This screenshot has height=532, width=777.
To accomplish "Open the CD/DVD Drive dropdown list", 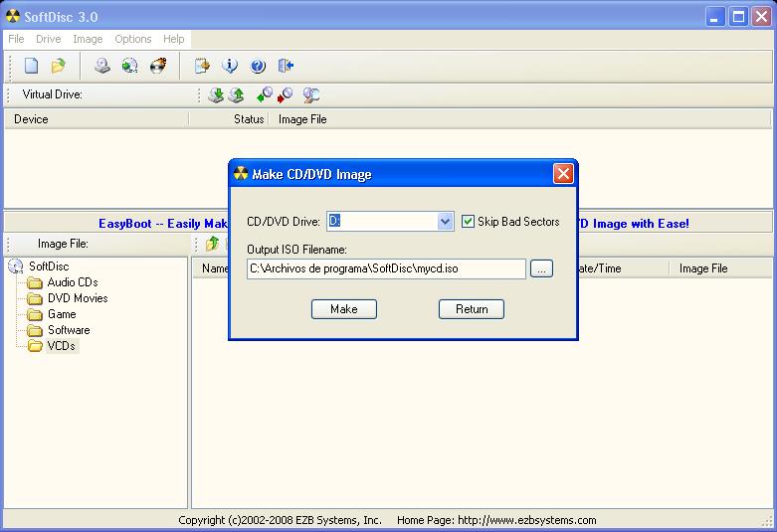I will point(445,222).
